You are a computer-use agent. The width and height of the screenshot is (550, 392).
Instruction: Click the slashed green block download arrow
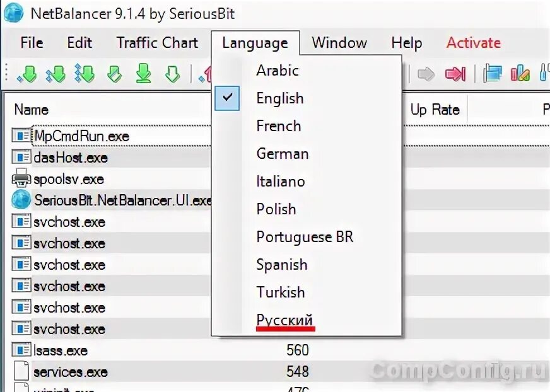pos(114,74)
